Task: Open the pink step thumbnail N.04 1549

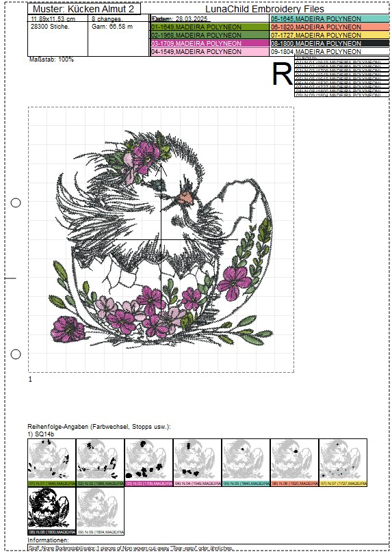Action: tap(197, 462)
